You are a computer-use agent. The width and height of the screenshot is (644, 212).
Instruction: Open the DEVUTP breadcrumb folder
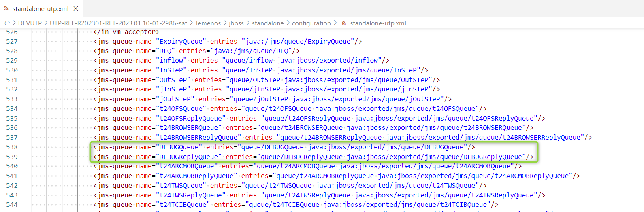[30, 23]
